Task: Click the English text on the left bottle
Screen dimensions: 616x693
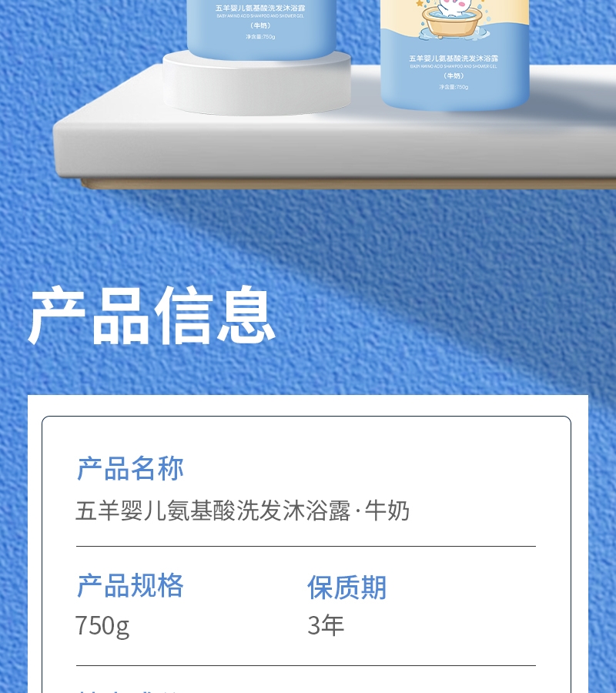Action: (260, 16)
